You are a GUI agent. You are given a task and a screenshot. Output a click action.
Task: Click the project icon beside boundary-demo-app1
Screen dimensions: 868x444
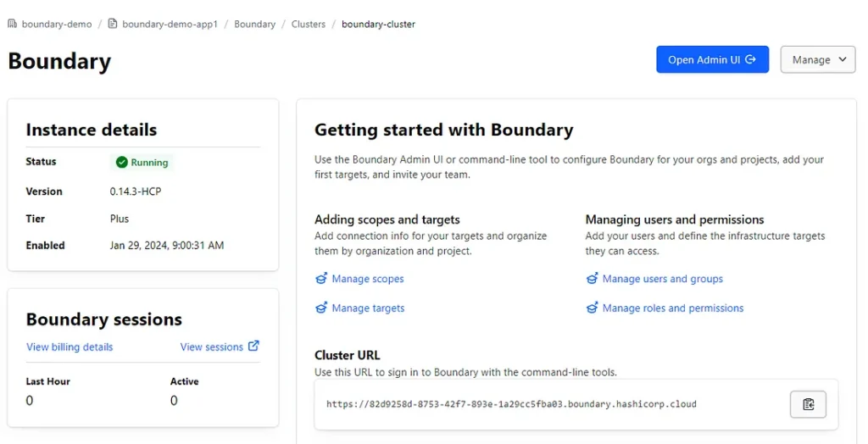click(113, 24)
